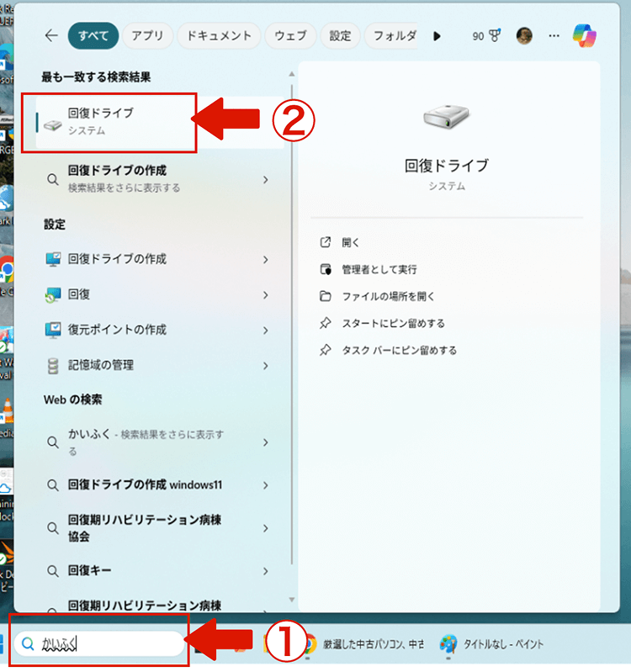The width and height of the screenshot is (631, 672).
Task: Select the 回復ドライブ system result
Action: tap(160, 122)
